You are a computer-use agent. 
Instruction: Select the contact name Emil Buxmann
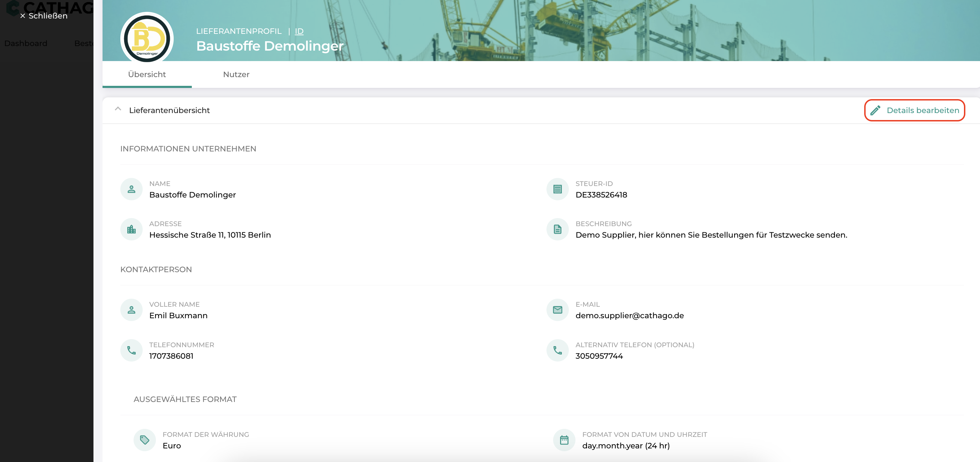tap(179, 315)
